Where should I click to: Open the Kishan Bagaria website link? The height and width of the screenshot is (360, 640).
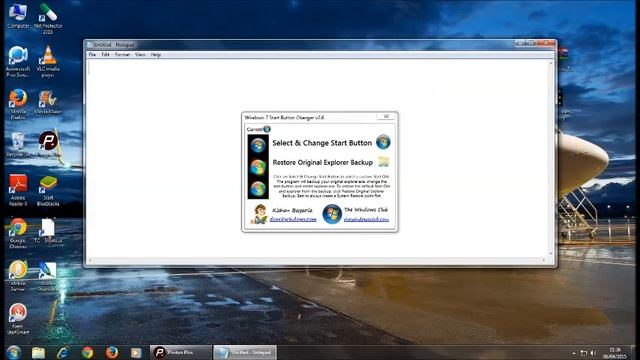point(293,219)
